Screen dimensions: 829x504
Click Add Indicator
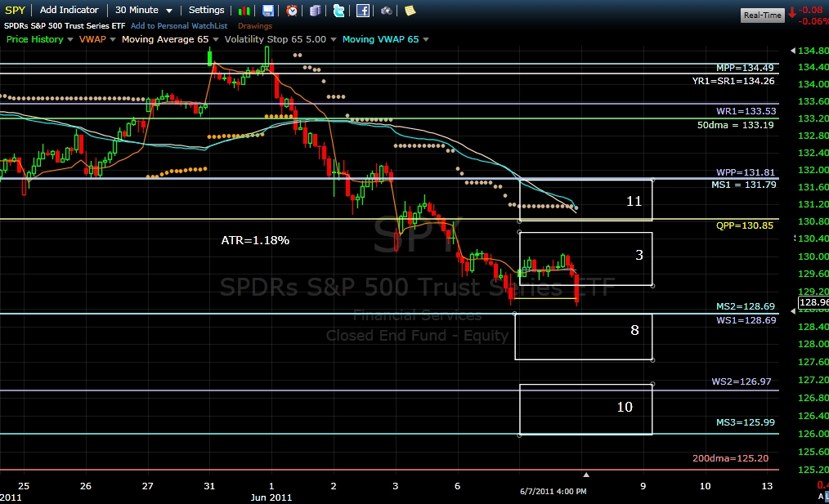coord(69,10)
